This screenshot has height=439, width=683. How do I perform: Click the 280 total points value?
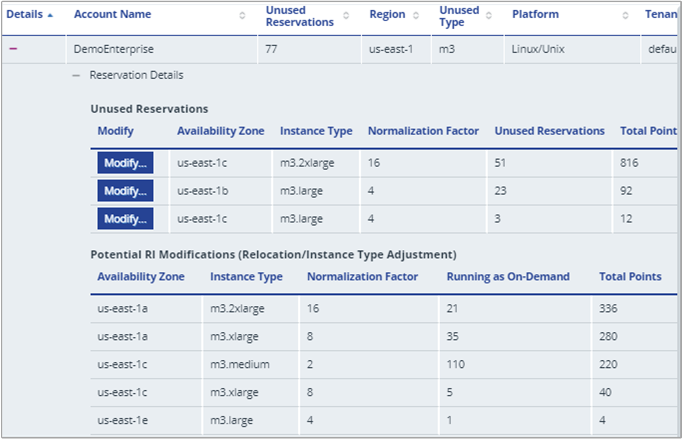pos(608,337)
